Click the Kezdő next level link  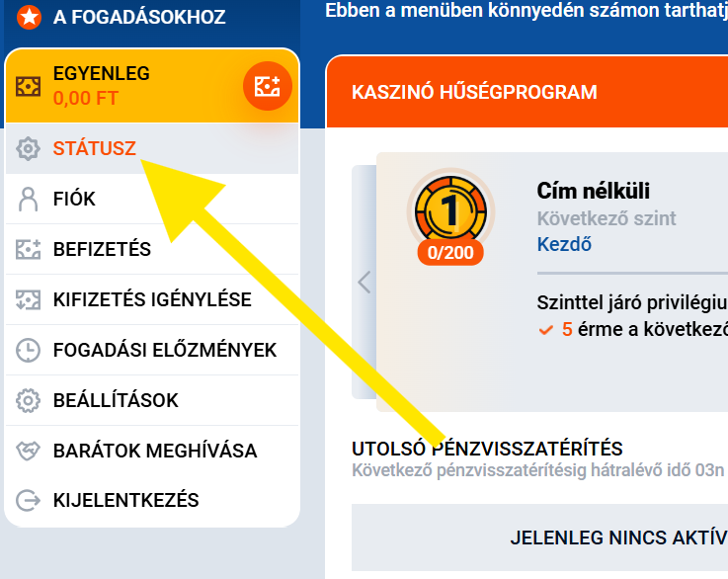564,244
